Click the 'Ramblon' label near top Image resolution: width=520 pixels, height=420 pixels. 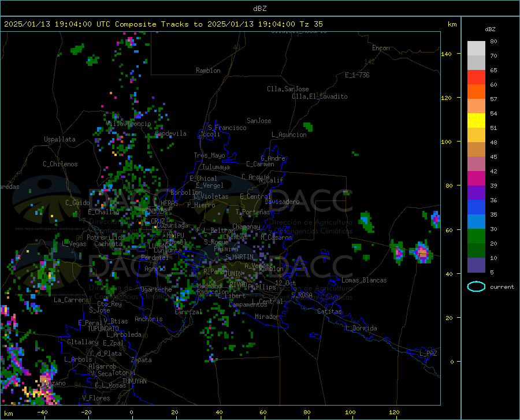(x=208, y=70)
